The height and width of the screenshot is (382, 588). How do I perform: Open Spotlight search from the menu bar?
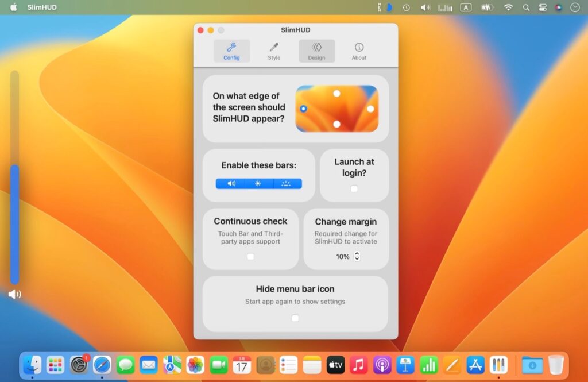[525, 7]
